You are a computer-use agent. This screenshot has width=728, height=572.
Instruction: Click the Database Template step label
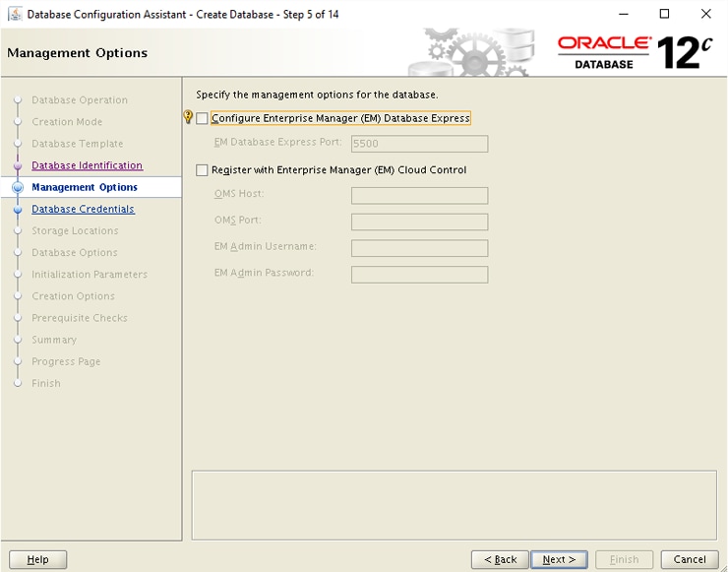[x=78, y=144]
